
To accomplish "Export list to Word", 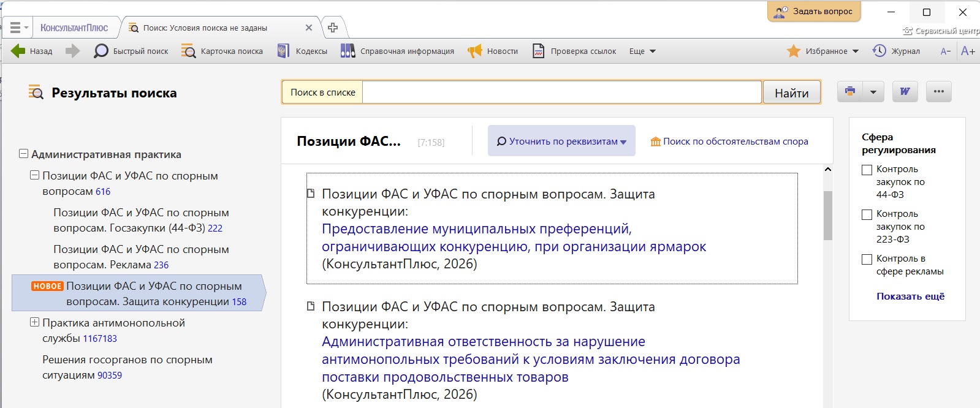I will coord(905,91).
